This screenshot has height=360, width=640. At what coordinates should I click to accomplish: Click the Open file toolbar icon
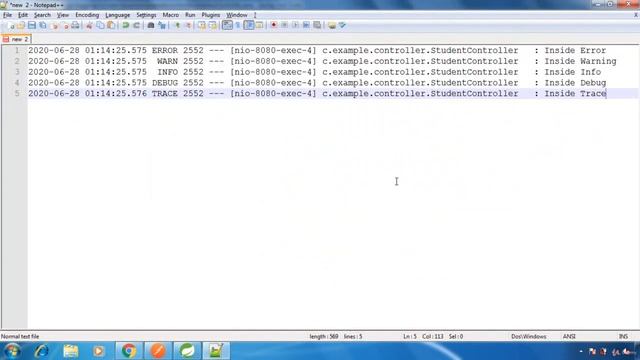tap(21, 25)
